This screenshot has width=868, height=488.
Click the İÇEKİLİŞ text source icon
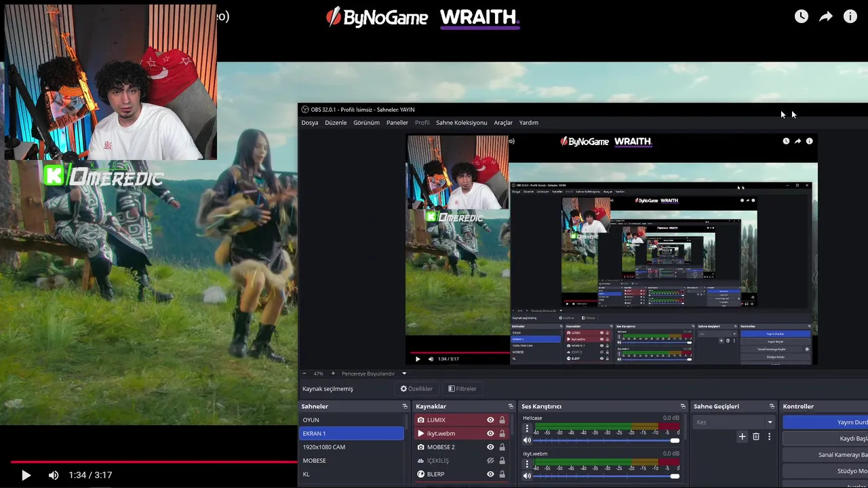click(x=420, y=461)
